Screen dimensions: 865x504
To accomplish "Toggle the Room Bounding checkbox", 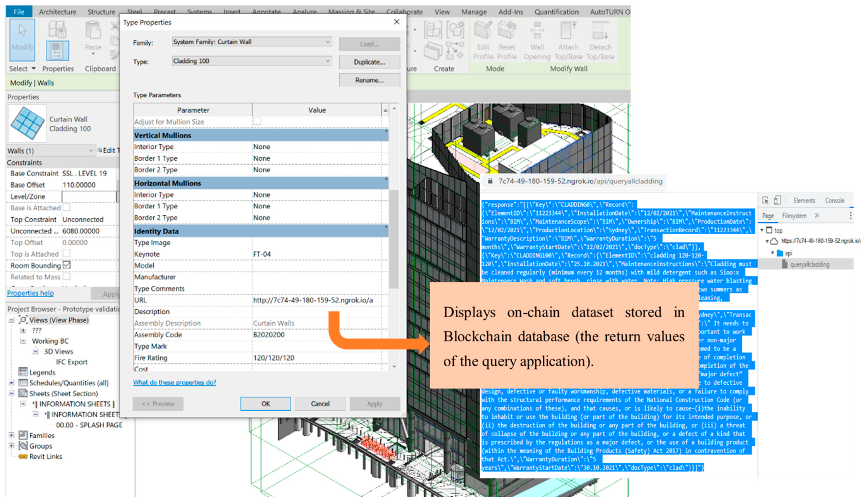I will point(67,265).
